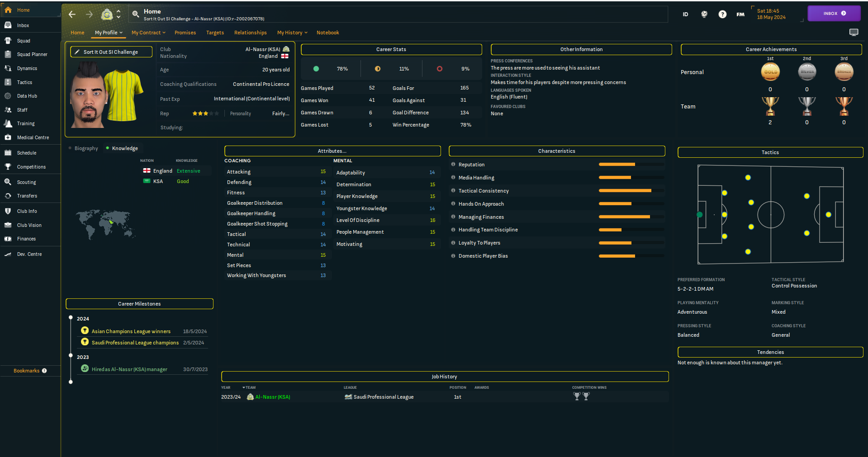The image size is (868, 457).
Task: Expand the My Profile dropdown
Action: [109, 33]
